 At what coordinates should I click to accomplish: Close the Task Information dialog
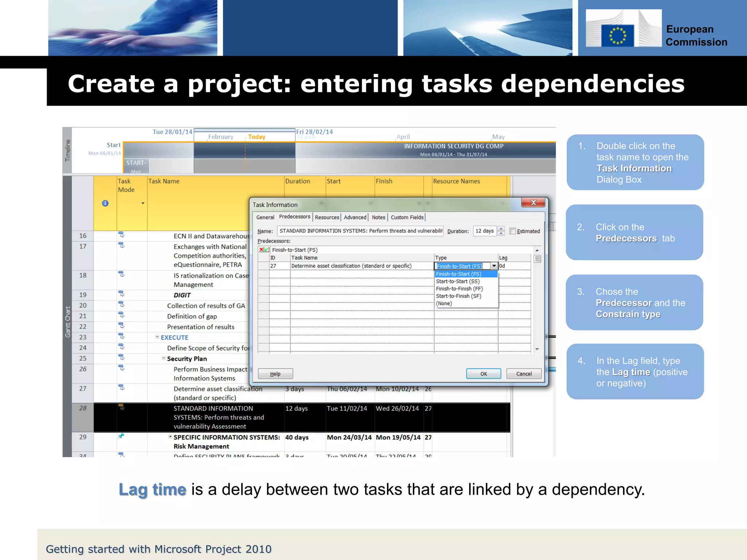[x=533, y=203]
